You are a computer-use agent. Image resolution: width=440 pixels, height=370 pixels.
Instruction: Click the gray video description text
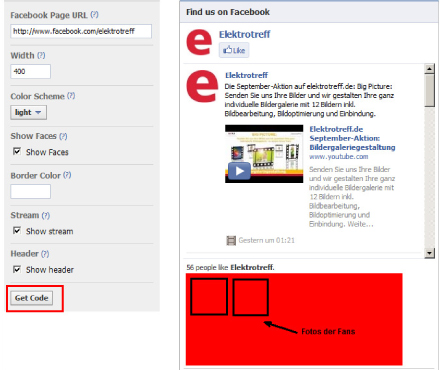click(x=352, y=197)
